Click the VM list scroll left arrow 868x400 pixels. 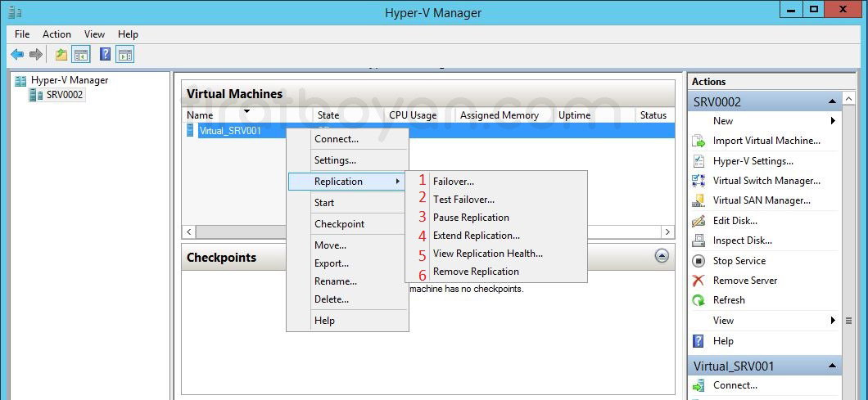click(189, 231)
